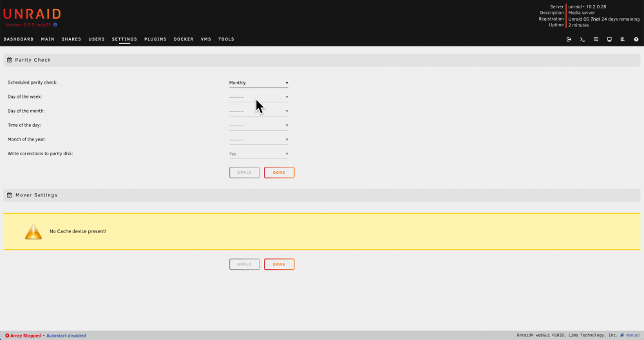Click 'No Cache device present!' message
This screenshot has height=340, width=644.
click(x=78, y=232)
